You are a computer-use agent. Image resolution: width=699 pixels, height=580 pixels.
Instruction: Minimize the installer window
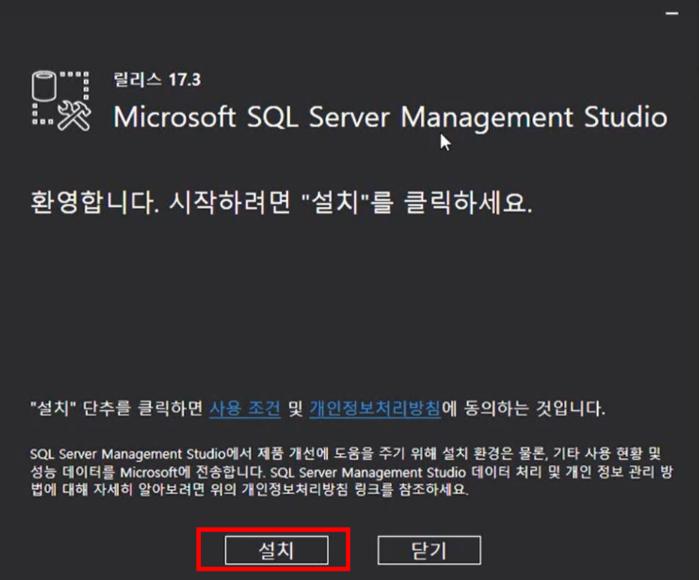672,13
